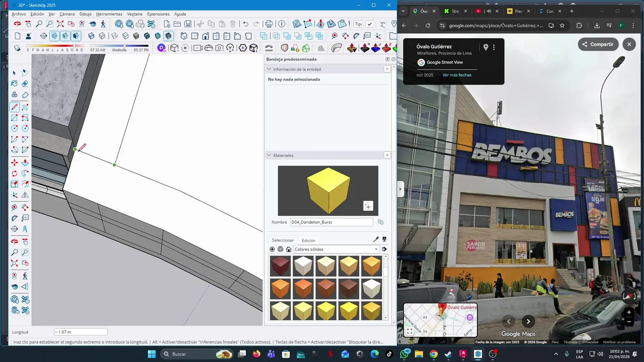The image size is (644, 362).
Task: Open Windows Start menu
Action: [151, 354]
